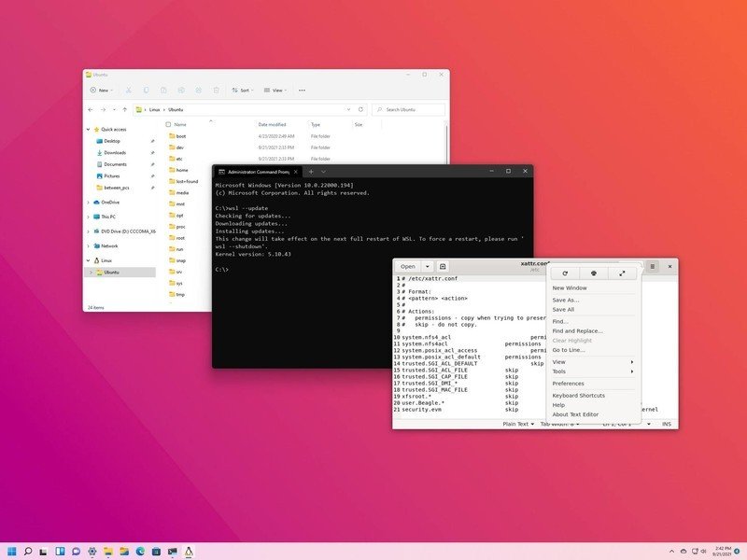The height and width of the screenshot is (560, 747).
Task: Unpin Documents from Quick access
Action: click(152, 163)
